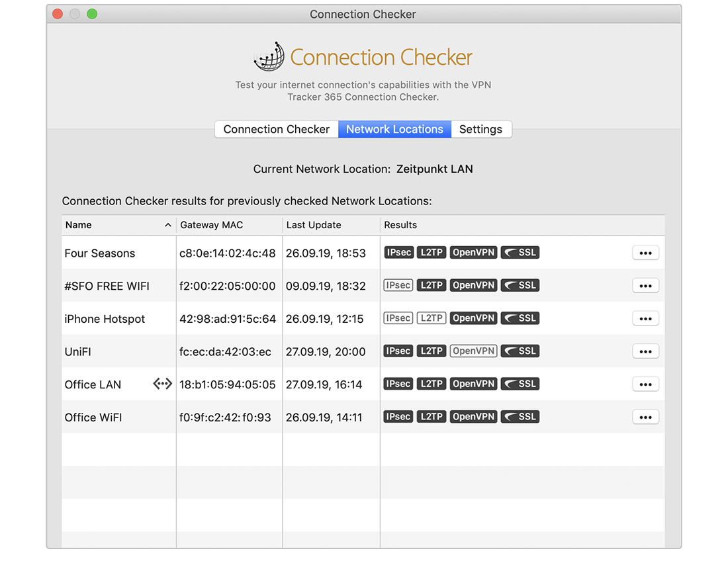Open the more options button for Four Seasons
The width and height of the screenshot is (728, 565).
(x=645, y=253)
